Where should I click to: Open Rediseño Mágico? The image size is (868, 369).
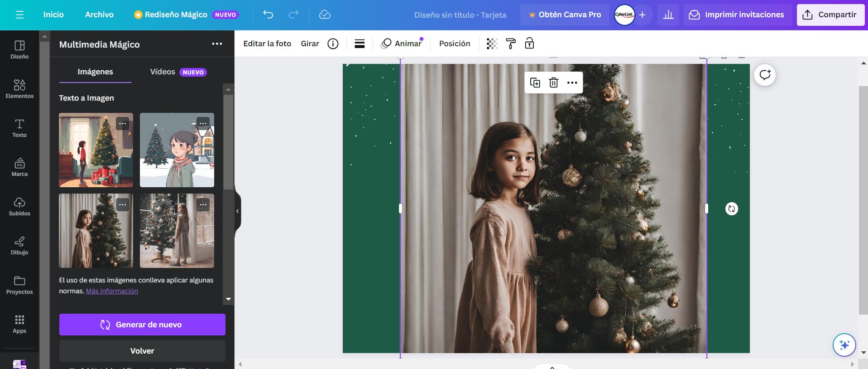(186, 15)
